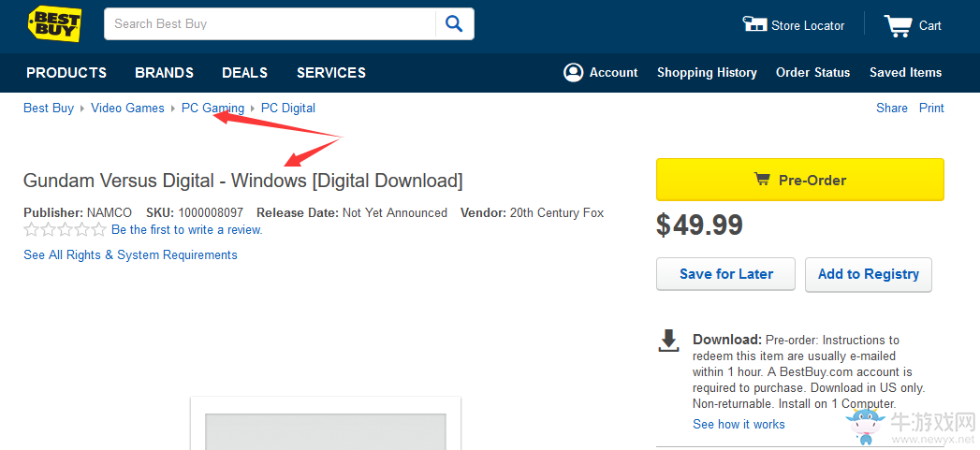Click the product title Gundam Versus Digital

tap(243, 181)
